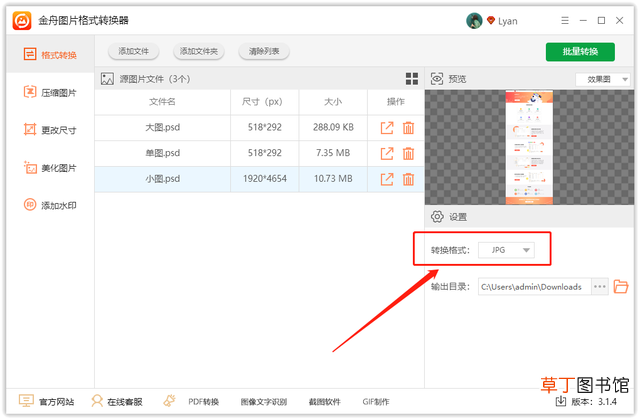Open the output folder icon

[621, 287]
